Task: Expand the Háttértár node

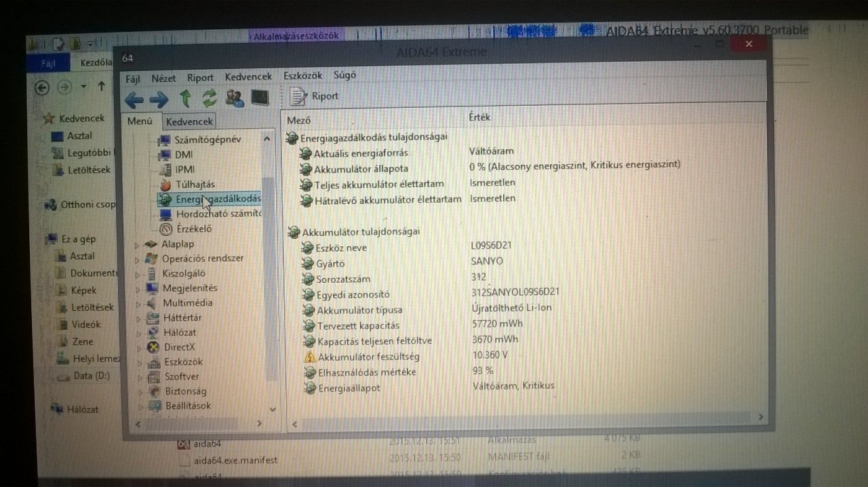Action: tap(138, 318)
